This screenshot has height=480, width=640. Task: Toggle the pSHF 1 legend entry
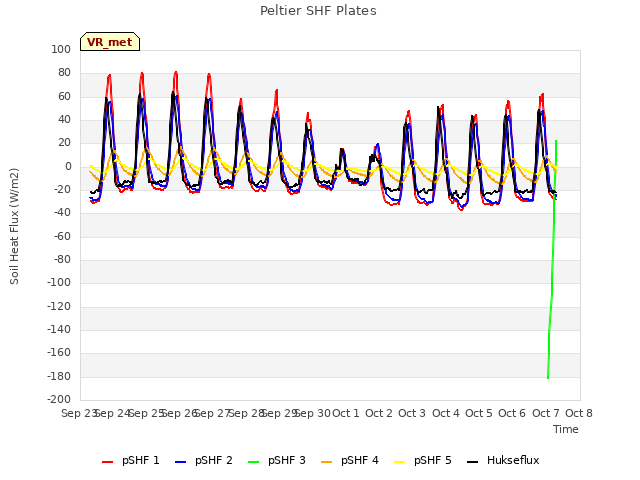pos(131,461)
